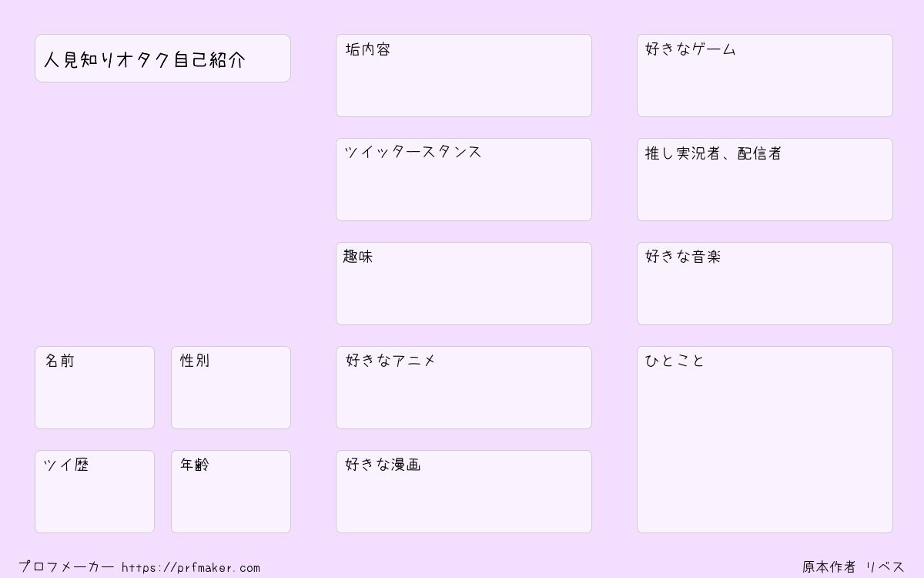Click the 名前 name box
Image resolution: width=924 pixels, height=578 pixels.
click(x=95, y=388)
